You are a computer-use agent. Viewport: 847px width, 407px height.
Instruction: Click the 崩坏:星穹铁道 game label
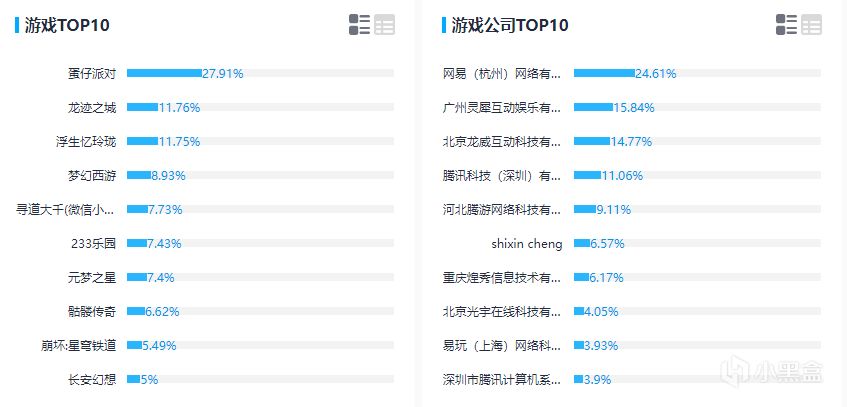[x=79, y=345]
